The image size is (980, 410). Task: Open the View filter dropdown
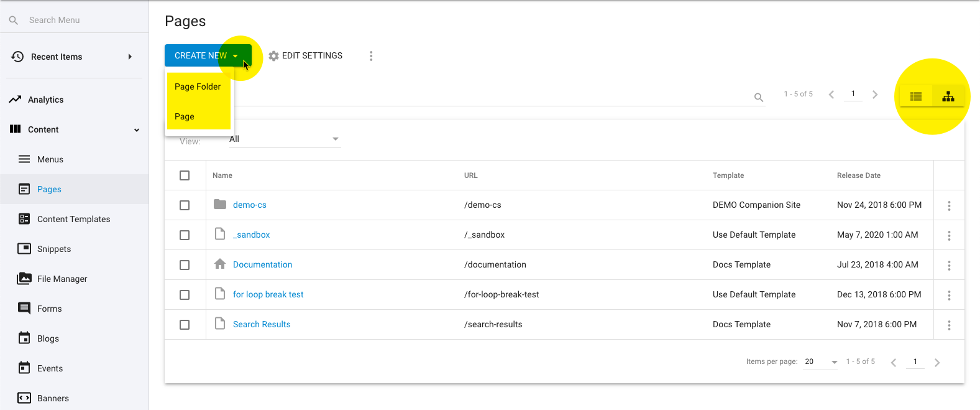tap(284, 139)
